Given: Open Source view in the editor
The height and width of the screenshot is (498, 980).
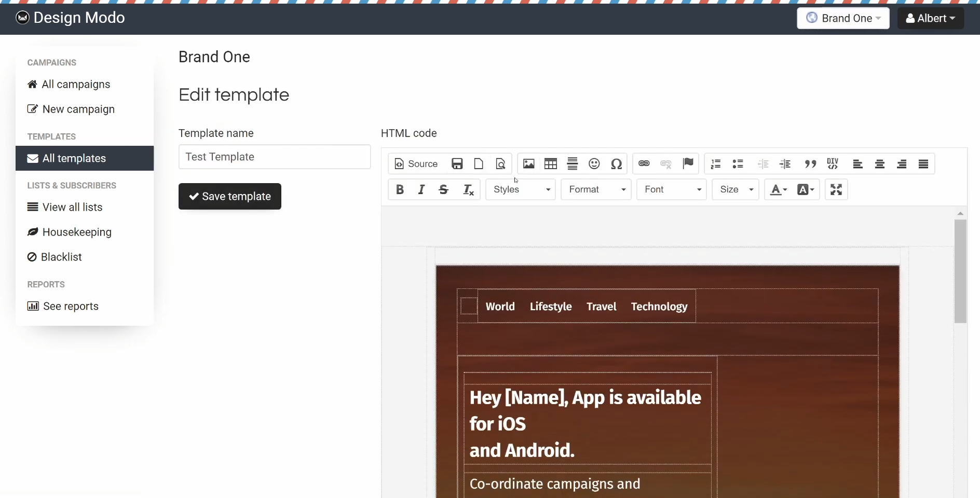Looking at the screenshot, I should pyautogui.click(x=416, y=164).
